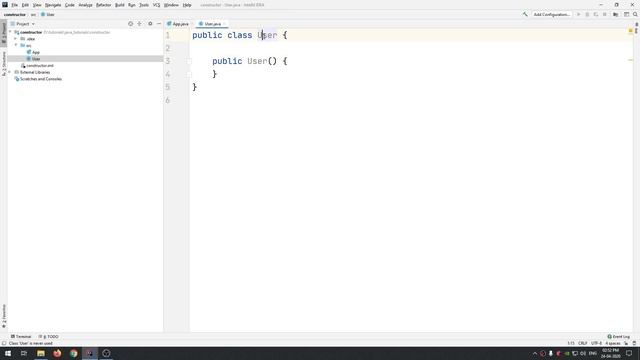Open the Windows Start menu
Screen dimensions: 640x360
[7, 353]
